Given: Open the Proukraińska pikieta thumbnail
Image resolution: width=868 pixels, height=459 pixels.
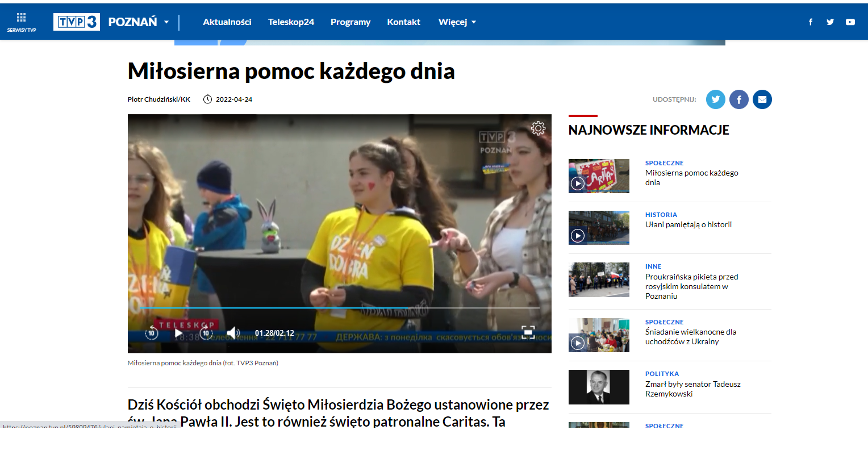Looking at the screenshot, I should pos(599,279).
